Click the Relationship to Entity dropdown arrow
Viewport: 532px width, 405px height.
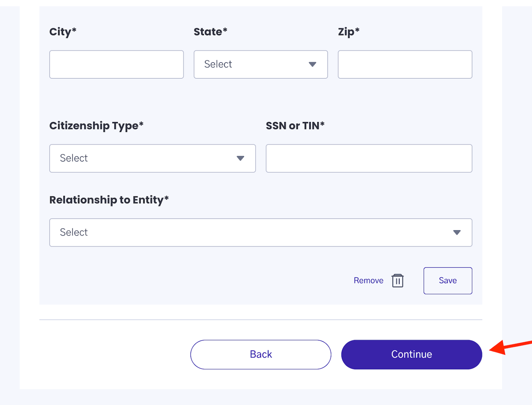tap(457, 233)
